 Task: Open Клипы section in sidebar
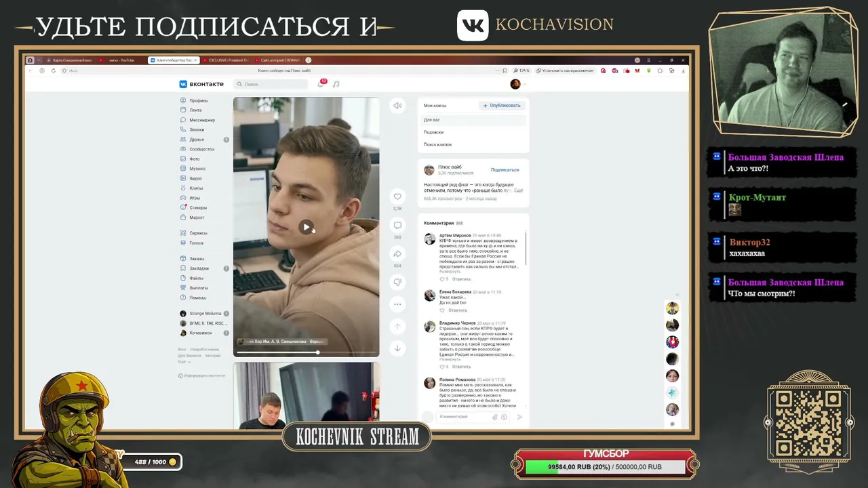tap(196, 188)
